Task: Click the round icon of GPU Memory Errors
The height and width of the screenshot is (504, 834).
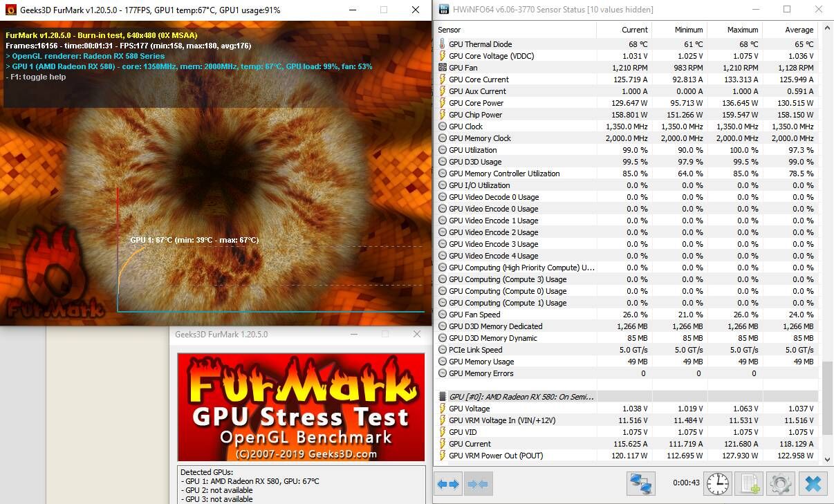Action: point(443,373)
